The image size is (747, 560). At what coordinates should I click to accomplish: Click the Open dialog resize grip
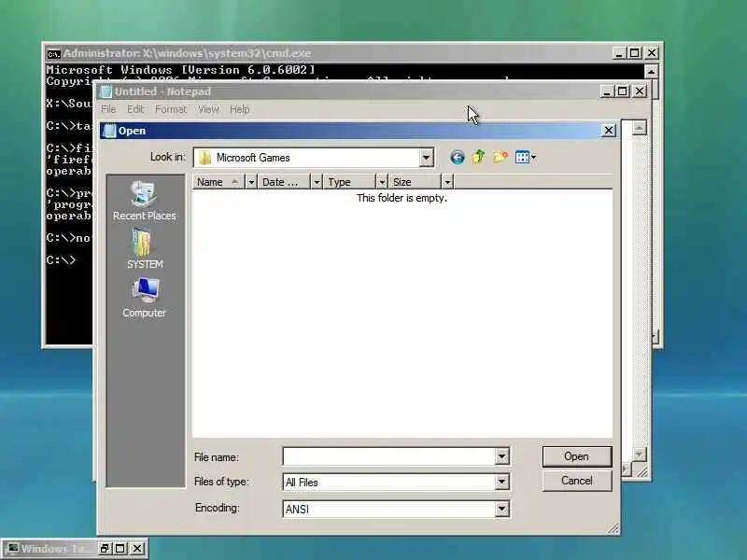(613, 528)
